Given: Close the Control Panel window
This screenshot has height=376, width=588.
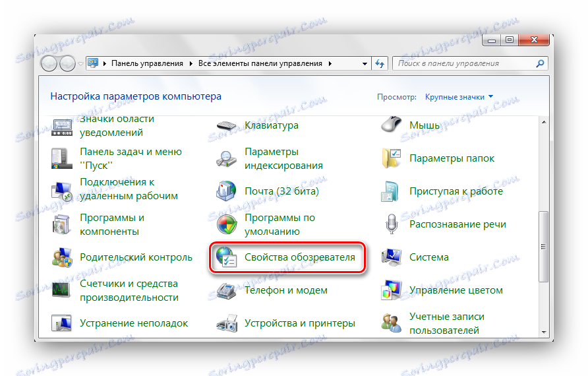Looking at the screenshot, I should 535,40.
